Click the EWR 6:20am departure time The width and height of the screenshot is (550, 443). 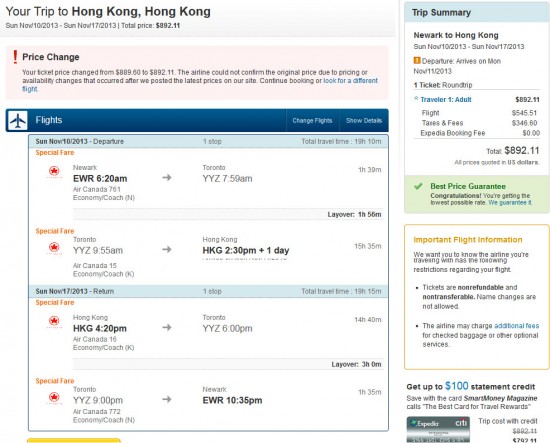point(100,179)
